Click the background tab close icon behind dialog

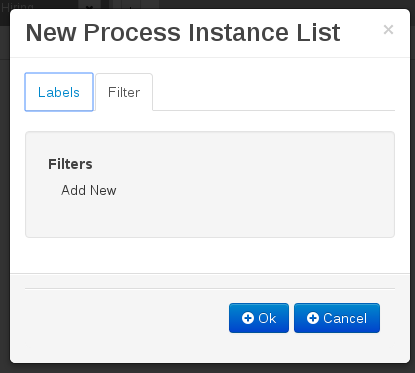(89, 6)
